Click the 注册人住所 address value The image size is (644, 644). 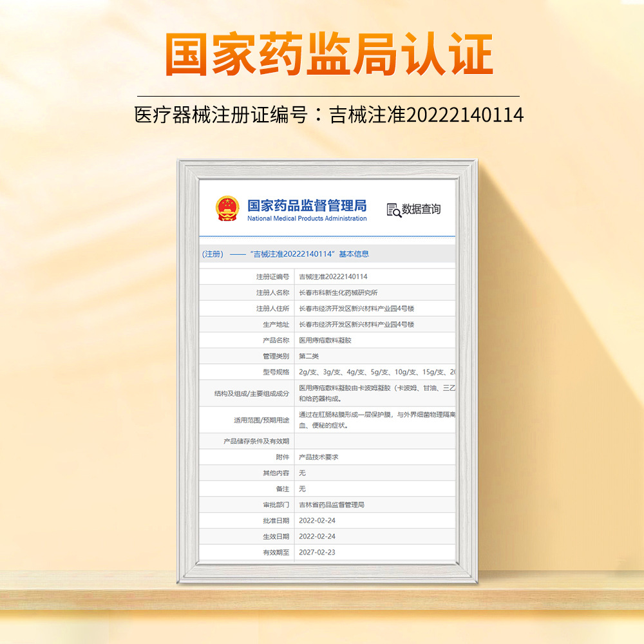356,308
